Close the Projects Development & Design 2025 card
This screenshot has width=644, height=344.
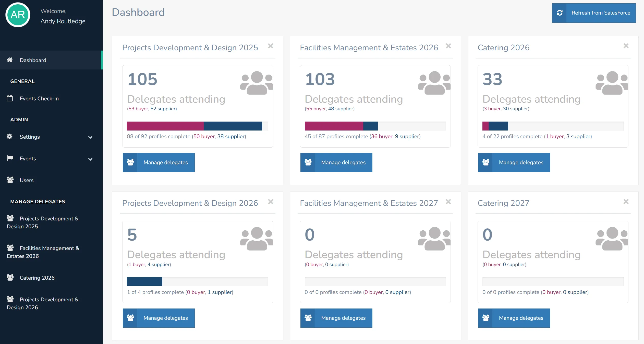pyautogui.click(x=271, y=46)
